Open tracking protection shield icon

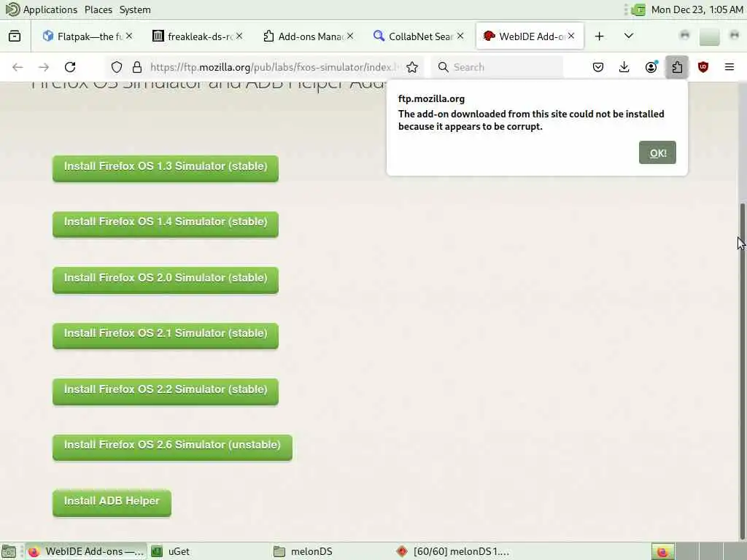click(x=117, y=67)
